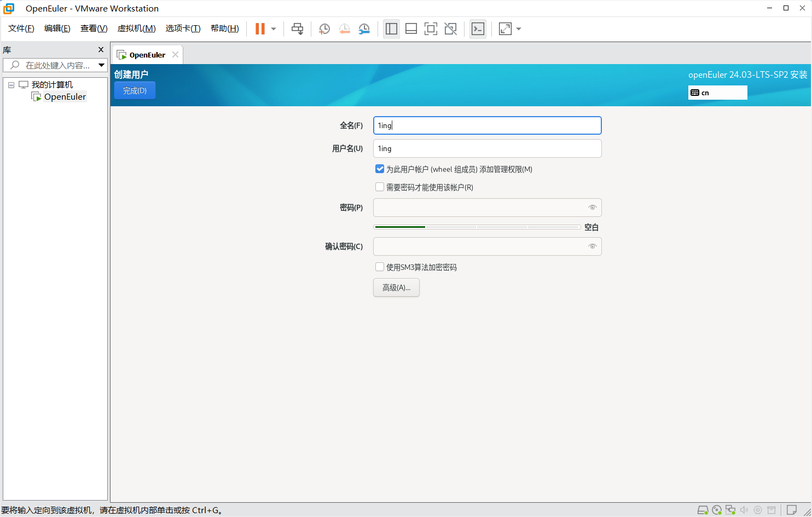Revert to the previous snapshot icon

[344, 29]
